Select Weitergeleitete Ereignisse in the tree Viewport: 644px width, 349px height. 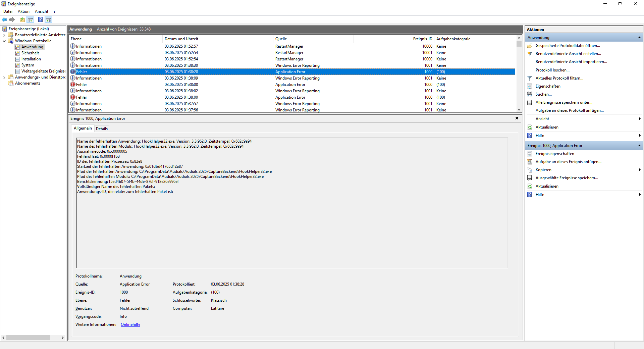click(43, 71)
